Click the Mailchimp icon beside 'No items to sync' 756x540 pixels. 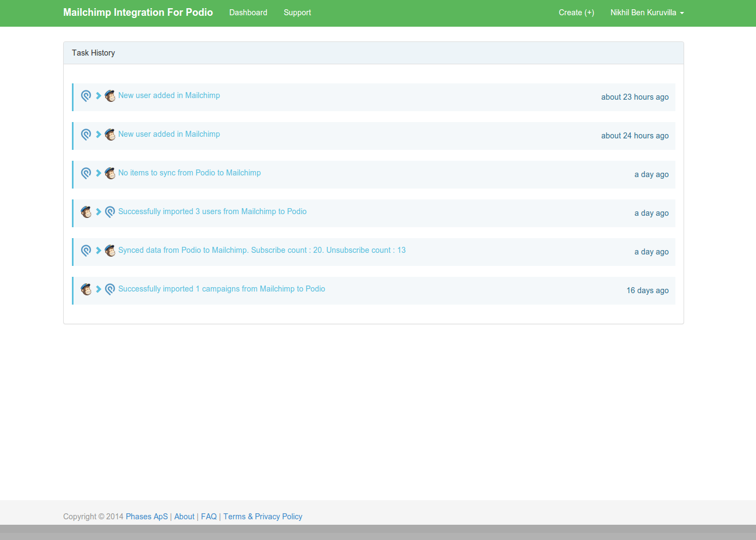click(x=110, y=173)
